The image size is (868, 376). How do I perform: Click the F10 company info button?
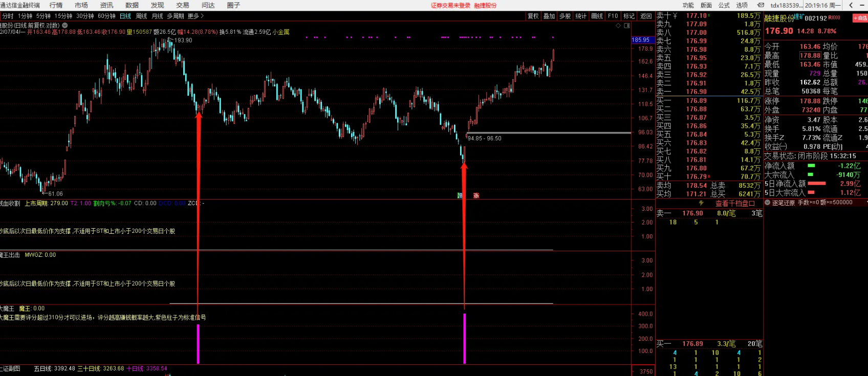(613, 16)
